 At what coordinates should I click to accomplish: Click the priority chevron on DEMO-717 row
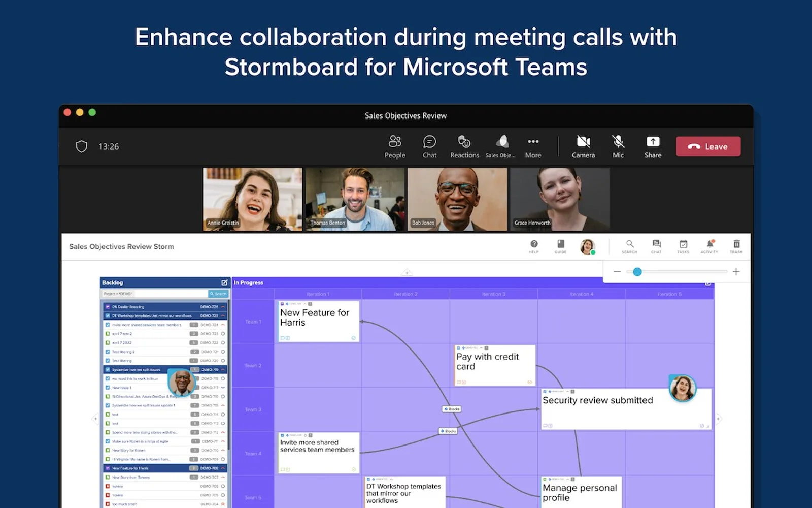223,388
